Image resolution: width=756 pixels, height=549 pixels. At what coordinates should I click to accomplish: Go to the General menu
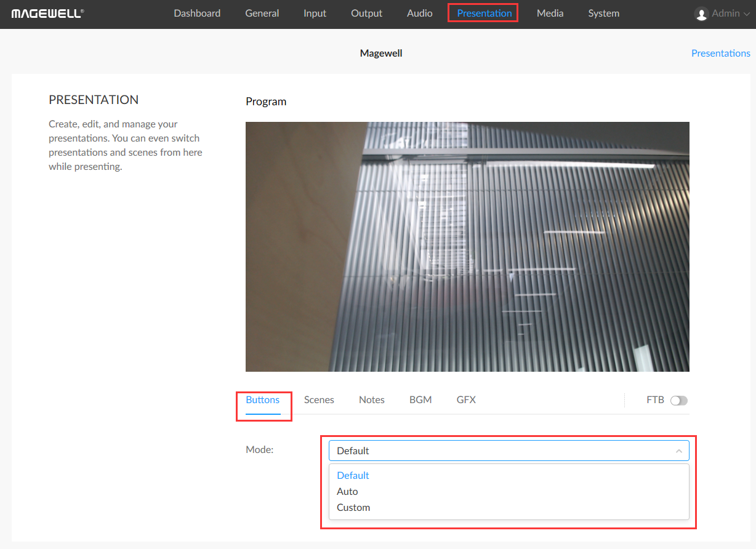tap(262, 13)
